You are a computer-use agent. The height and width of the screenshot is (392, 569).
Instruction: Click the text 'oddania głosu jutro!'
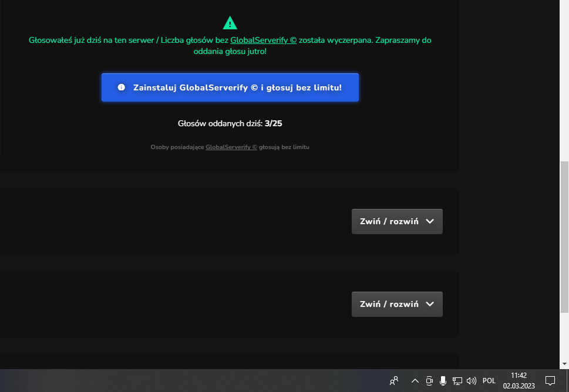coord(230,52)
